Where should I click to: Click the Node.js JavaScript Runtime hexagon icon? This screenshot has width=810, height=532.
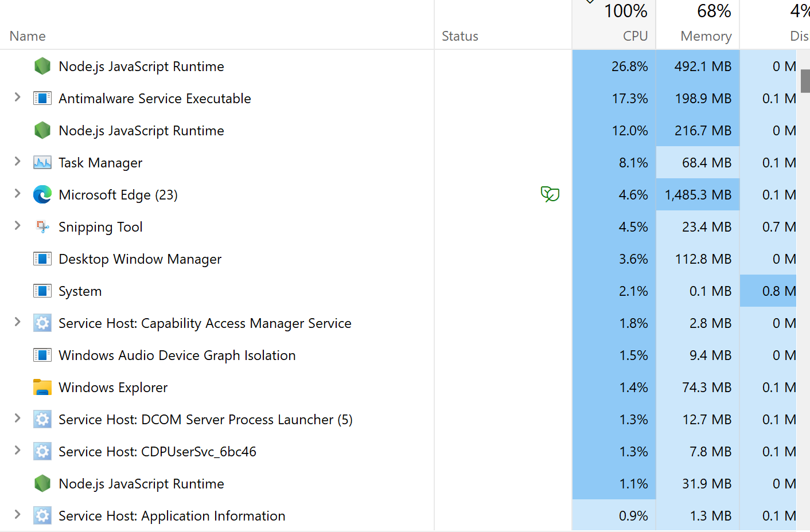(42, 66)
